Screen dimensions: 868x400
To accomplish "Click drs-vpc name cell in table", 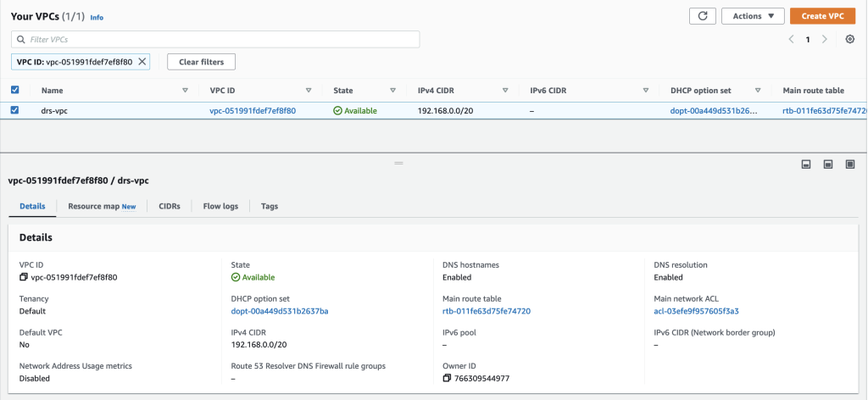I will tap(54, 111).
